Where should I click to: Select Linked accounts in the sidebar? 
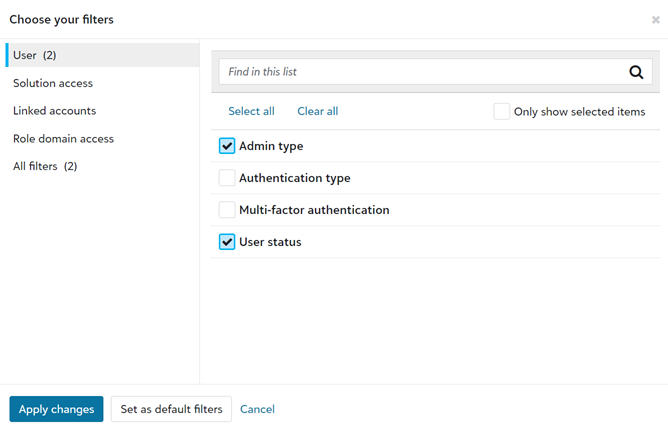click(54, 111)
